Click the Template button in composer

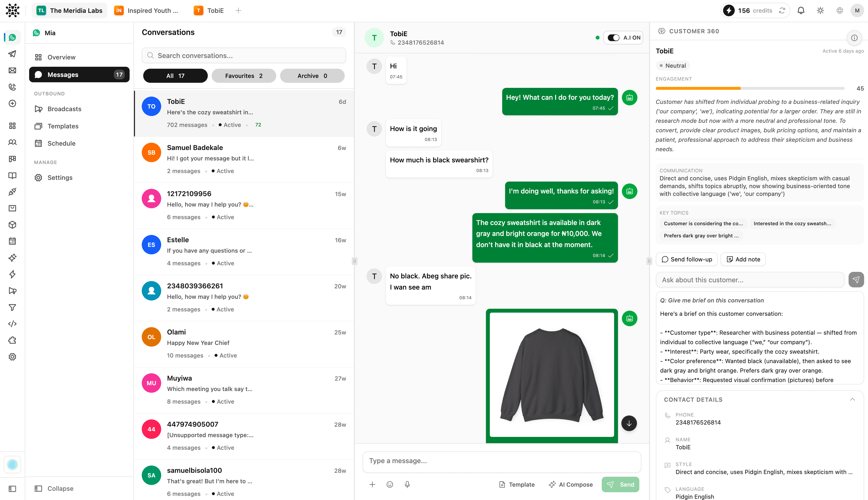pyautogui.click(x=517, y=484)
